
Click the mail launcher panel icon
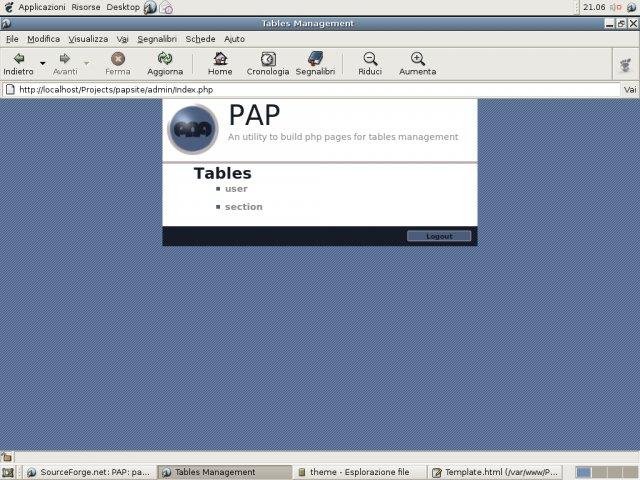click(x=166, y=7)
